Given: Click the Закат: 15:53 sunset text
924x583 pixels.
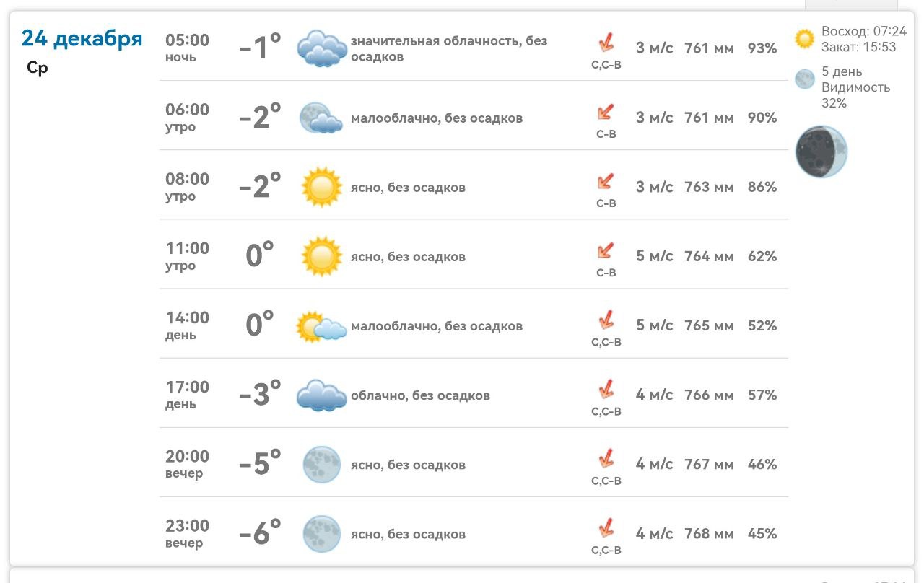Looking at the screenshot, I should (858, 48).
